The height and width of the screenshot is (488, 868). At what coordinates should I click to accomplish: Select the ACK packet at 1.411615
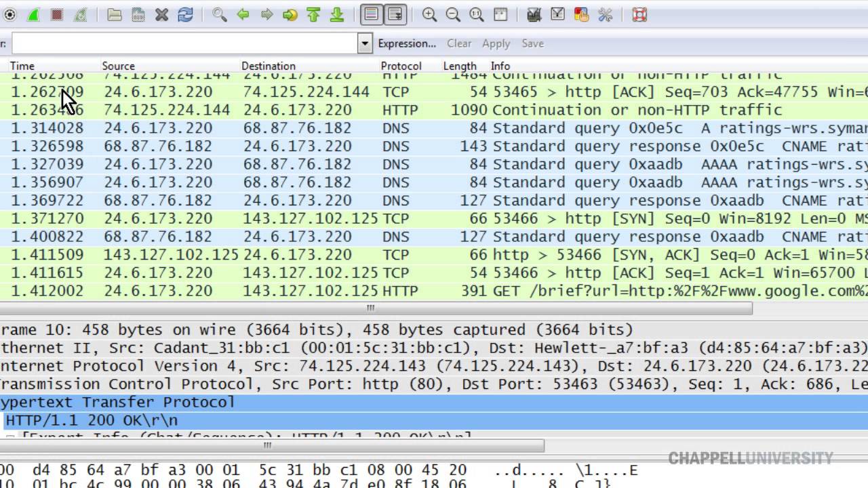434,272
